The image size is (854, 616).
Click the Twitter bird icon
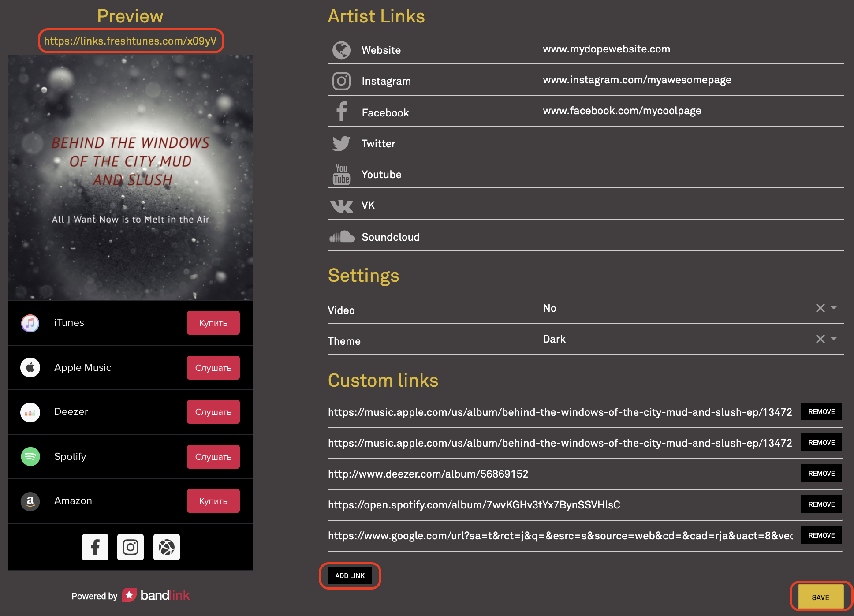(341, 143)
